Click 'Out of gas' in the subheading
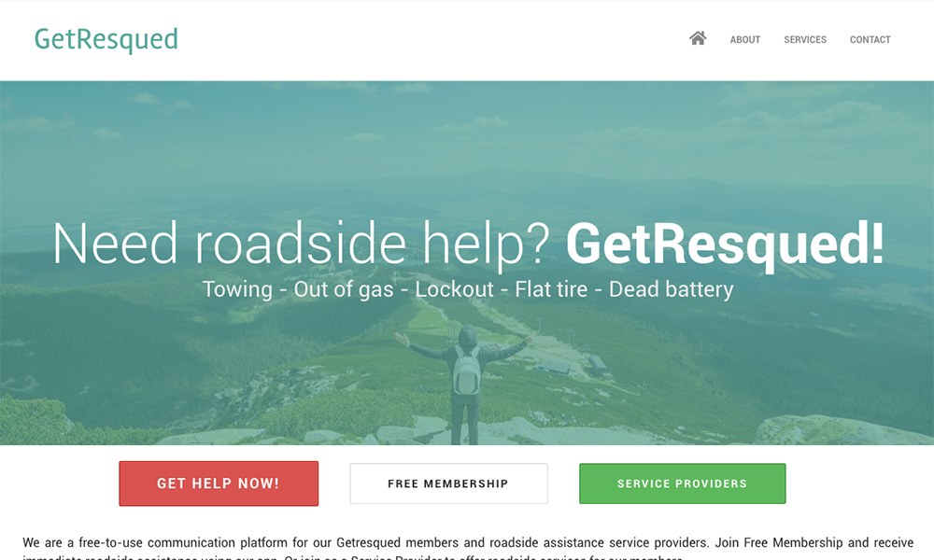Image resolution: width=934 pixels, height=560 pixels. (x=344, y=289)
